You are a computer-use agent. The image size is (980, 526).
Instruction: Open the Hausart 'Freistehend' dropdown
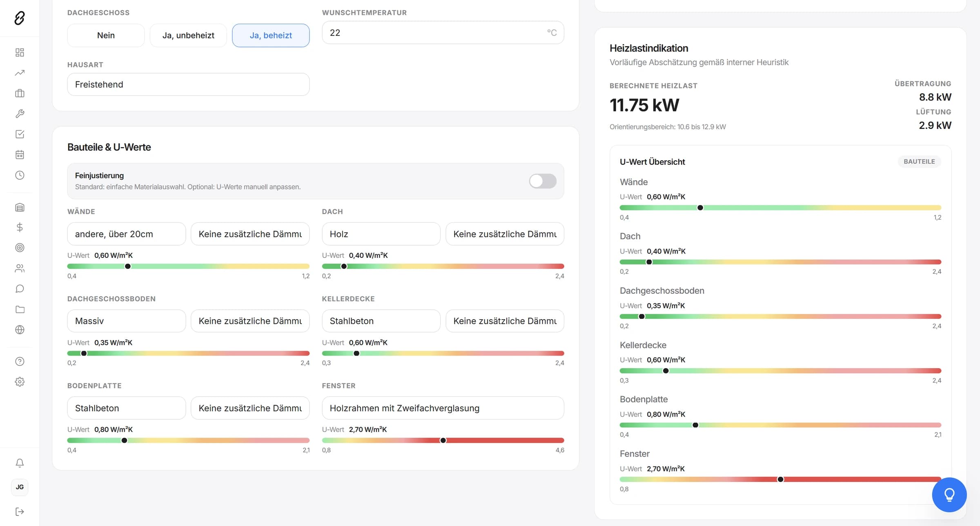tap(188, 84)
